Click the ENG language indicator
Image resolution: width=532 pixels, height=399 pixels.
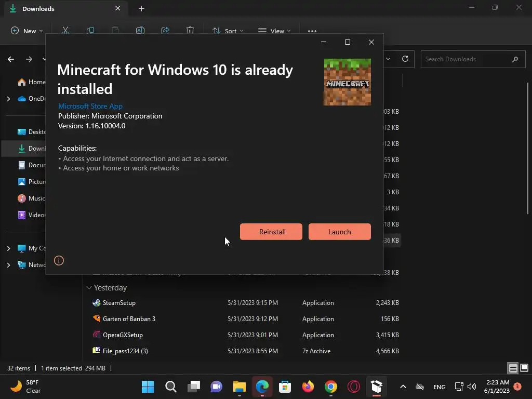(x=440, y=387)
